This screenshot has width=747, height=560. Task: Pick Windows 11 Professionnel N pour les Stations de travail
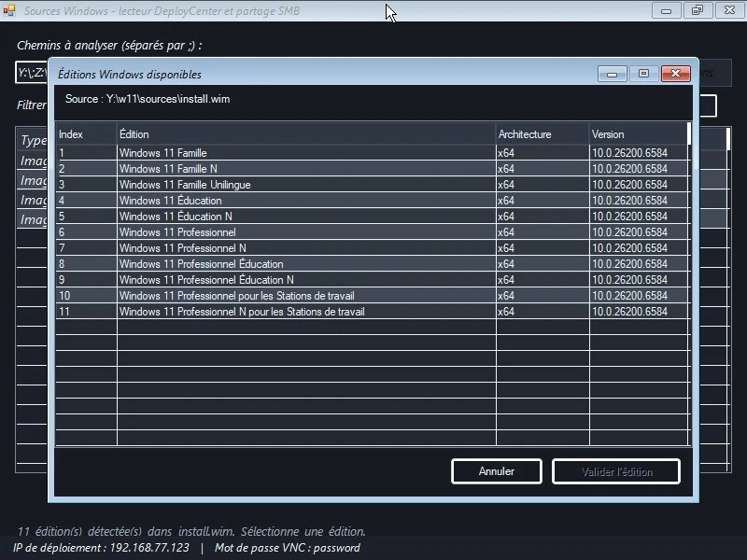(x=372, y=312)
